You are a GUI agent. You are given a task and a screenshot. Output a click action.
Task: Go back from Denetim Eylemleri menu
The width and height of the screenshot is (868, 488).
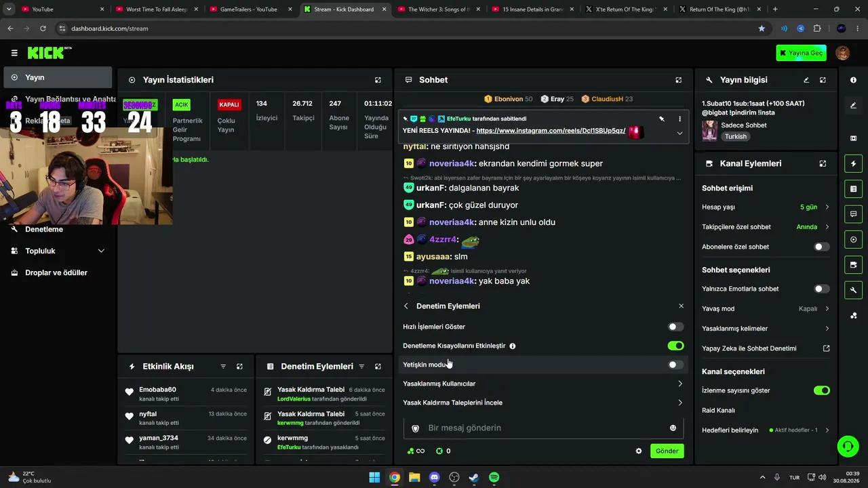(x=406, y=306)
